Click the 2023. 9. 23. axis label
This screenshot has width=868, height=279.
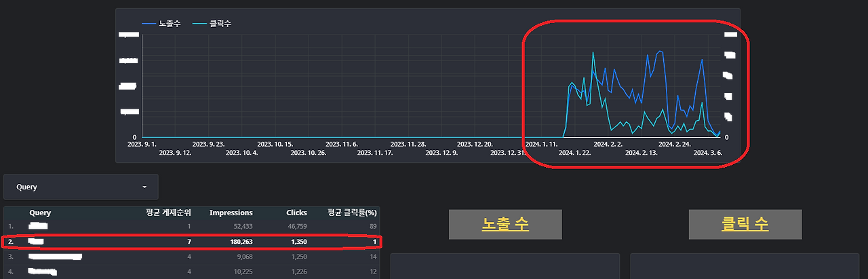(209, 144)
